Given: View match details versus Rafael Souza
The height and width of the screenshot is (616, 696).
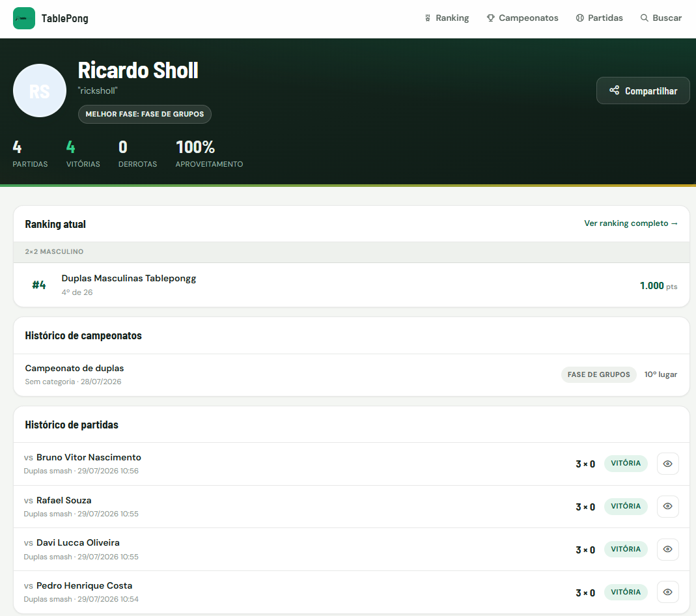Looking at the screenshot, I should click(x=667, y=507).
